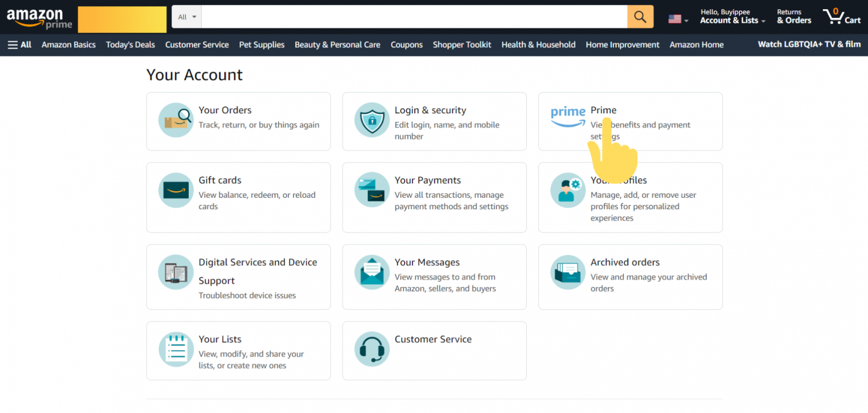Expand the All search category dropdown
This screenshot has height=413, width=868.
coord(187,17)
